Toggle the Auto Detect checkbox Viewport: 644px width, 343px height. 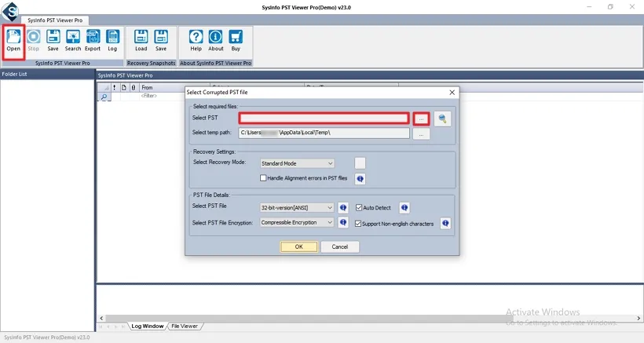click(x=360, y=208)
